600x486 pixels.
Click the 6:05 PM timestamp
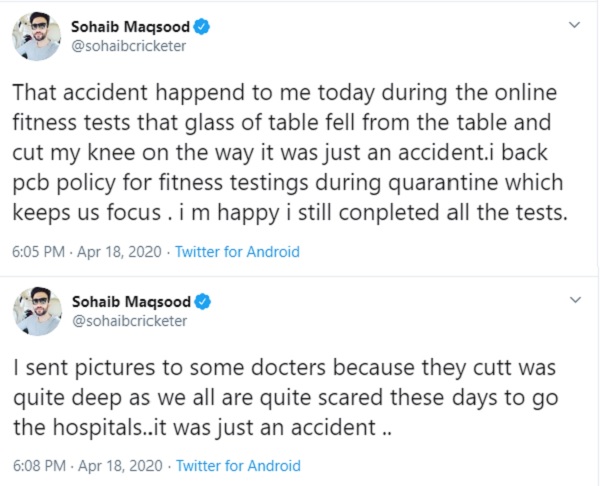(39, 252)
